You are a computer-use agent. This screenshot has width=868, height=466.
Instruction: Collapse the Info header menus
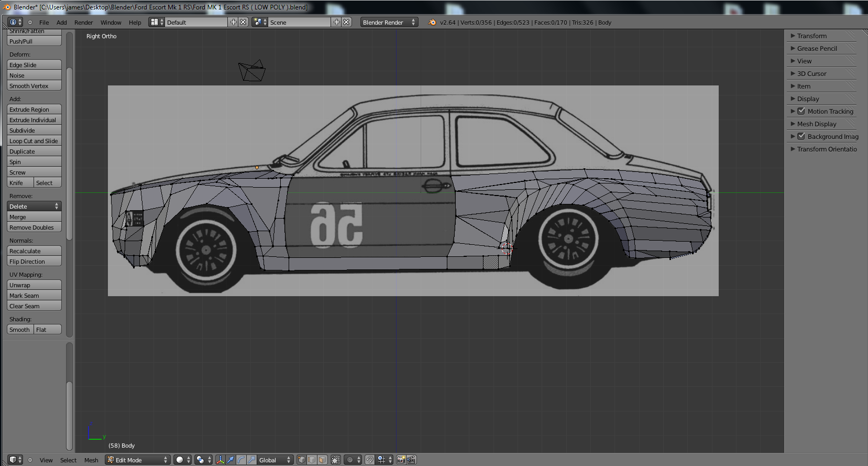point(30,23)
